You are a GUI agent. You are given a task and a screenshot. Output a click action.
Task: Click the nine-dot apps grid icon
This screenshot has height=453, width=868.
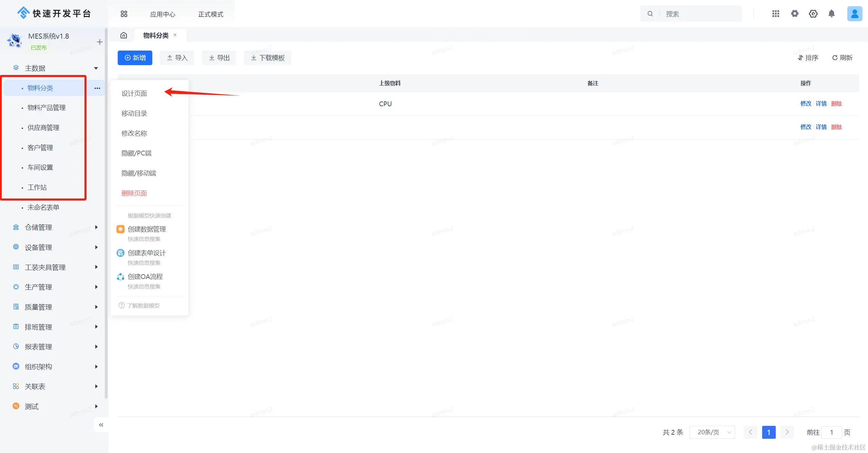(775, 14)
